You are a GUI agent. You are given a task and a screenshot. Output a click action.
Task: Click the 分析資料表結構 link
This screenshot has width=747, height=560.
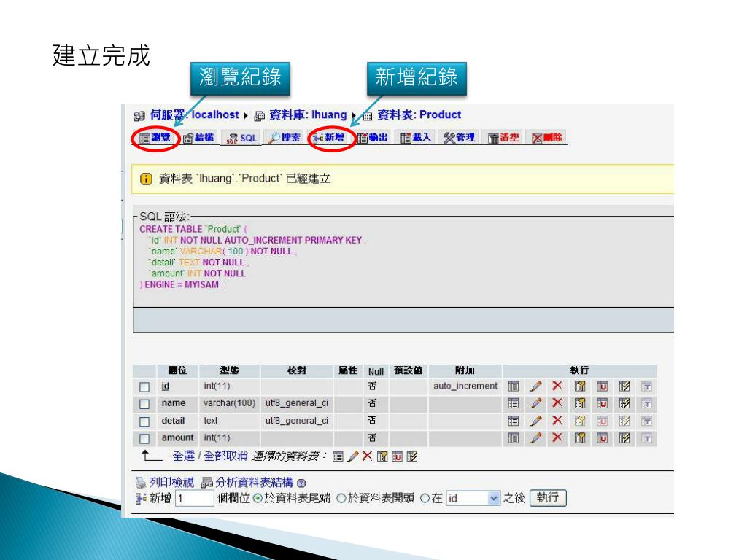[x=254, y=483]
